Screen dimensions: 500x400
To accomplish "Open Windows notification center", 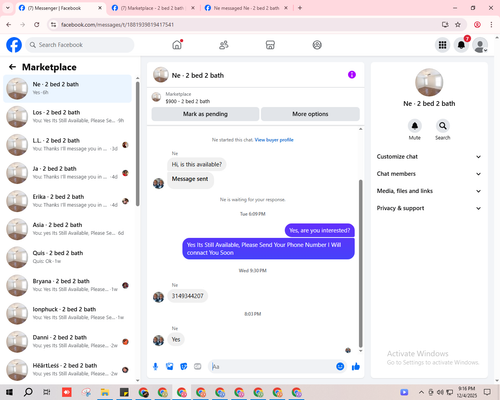I will pyautogui.click(x=487, y=392).
